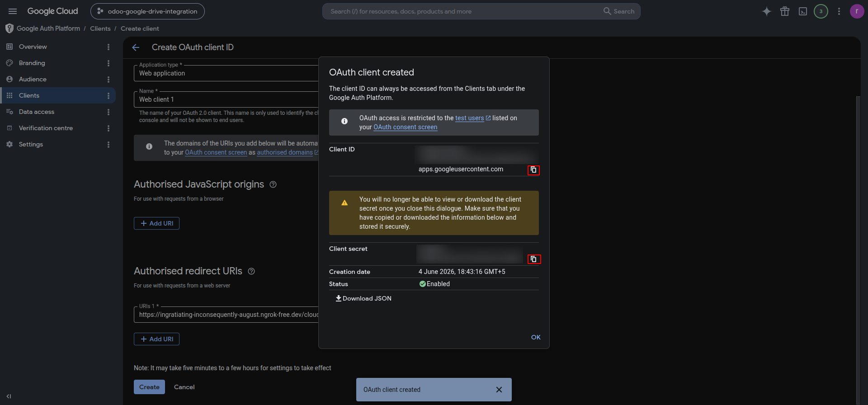Image resolution: width=868 pixels, height=405 pixels.
Task: Activate Cloud Shell terminal icon
Action: click(x=803, y=11)
